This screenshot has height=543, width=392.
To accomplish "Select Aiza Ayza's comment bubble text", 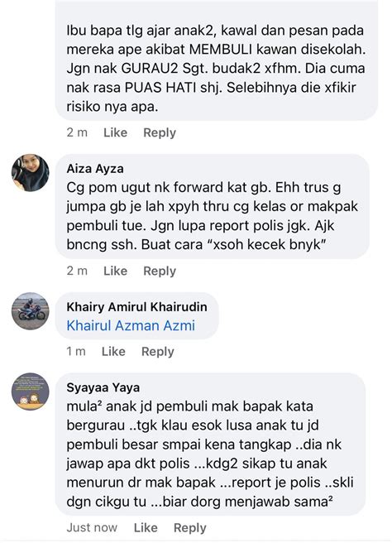I will tap(212, 216).
